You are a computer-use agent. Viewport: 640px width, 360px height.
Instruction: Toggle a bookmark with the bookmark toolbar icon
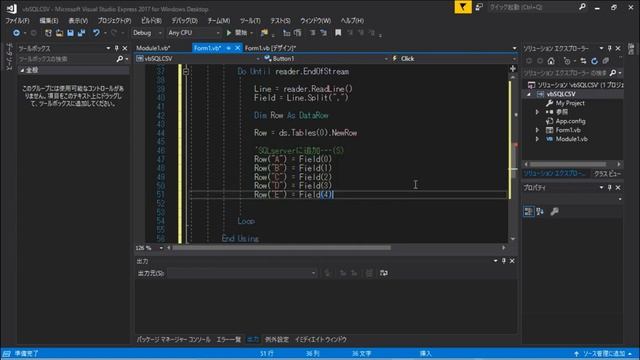coord(338,33)
